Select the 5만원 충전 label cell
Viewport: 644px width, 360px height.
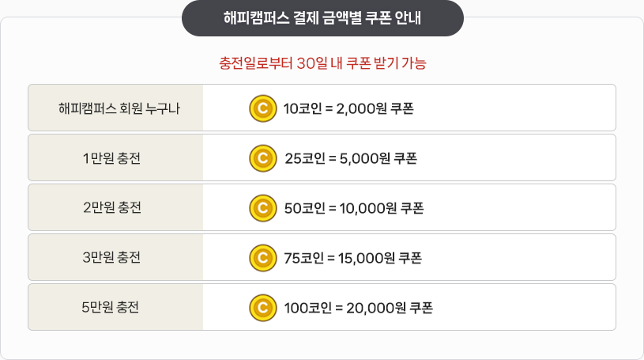point(115,307)
